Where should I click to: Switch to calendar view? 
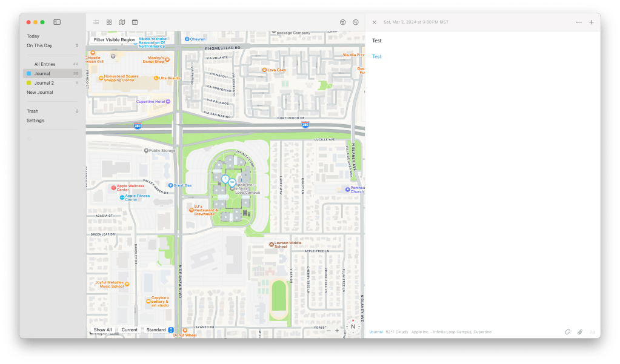pos(135,22)
